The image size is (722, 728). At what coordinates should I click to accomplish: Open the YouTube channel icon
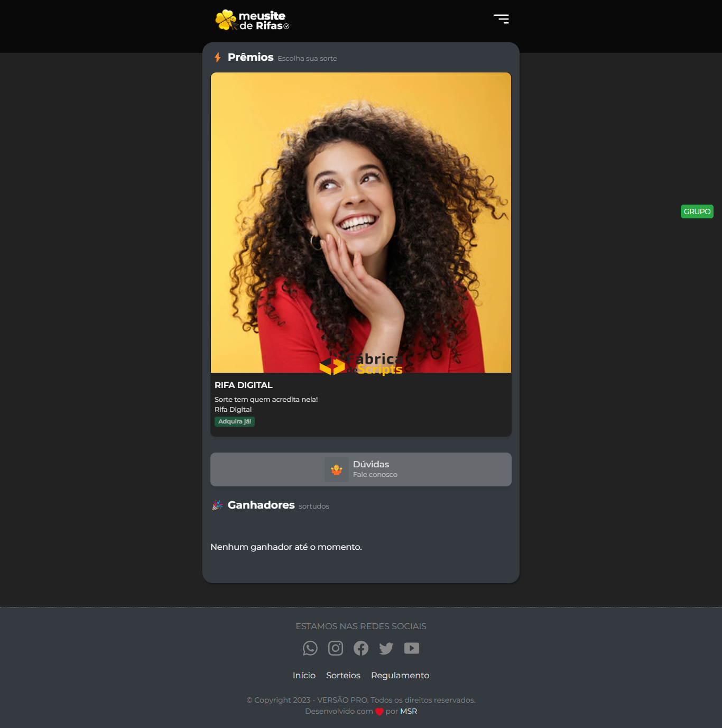[412, 648]
